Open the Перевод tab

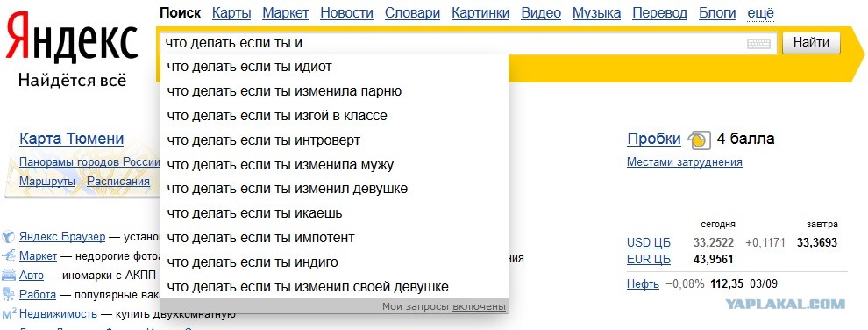[x=660, y=13]
